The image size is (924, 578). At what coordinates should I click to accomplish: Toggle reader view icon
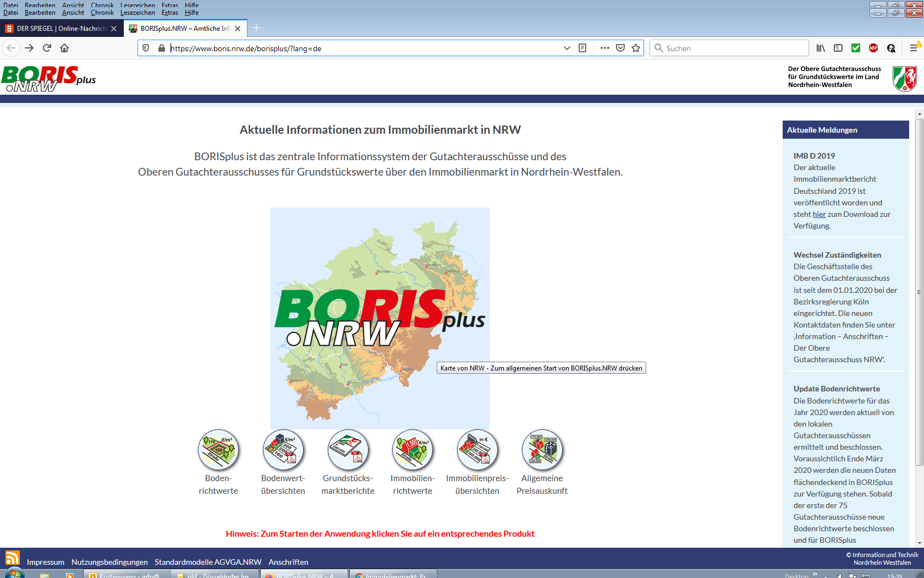click(582, 48)
